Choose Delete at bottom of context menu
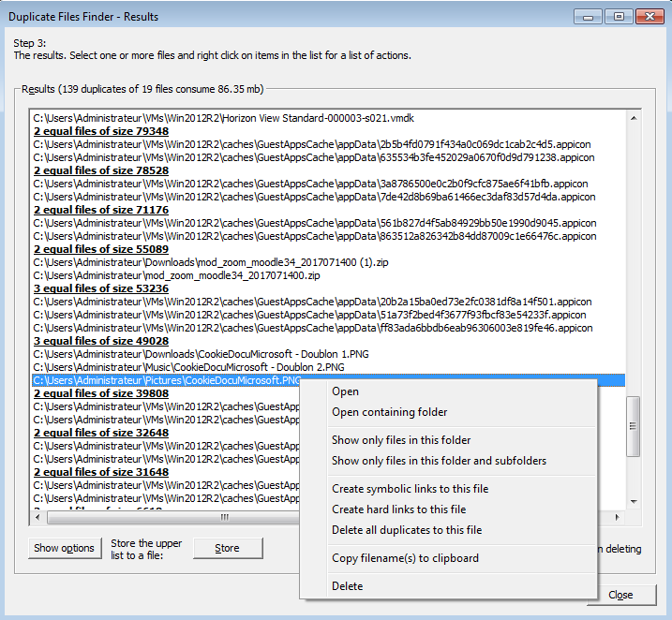This screenshot has width=672, height=620. coord(347,586)
